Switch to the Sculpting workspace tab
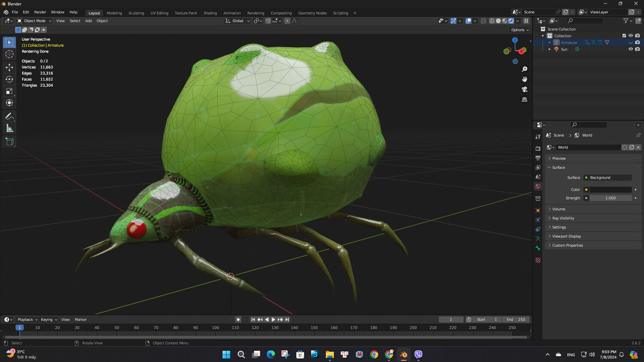Image resolution: width=644 pixels, height=362 pixels. tap(136, 13)
